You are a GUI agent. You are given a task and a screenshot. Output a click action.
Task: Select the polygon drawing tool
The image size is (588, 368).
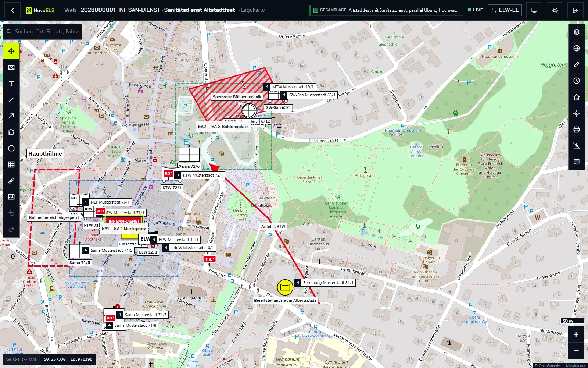(11, 132)
